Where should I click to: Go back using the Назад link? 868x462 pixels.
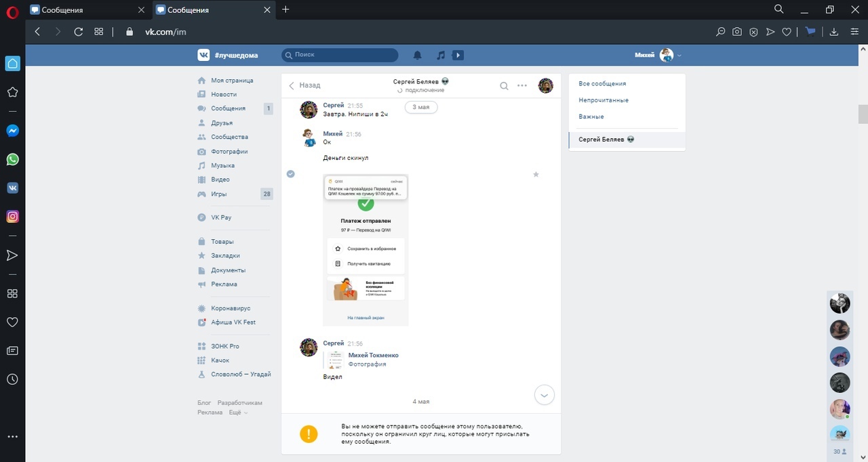pos(304,85)
